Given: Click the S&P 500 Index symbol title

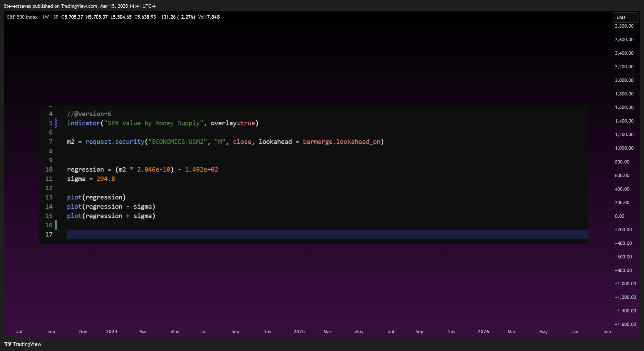Looking at the screenshot, I should pyautogui.click(x=22, y=17).
